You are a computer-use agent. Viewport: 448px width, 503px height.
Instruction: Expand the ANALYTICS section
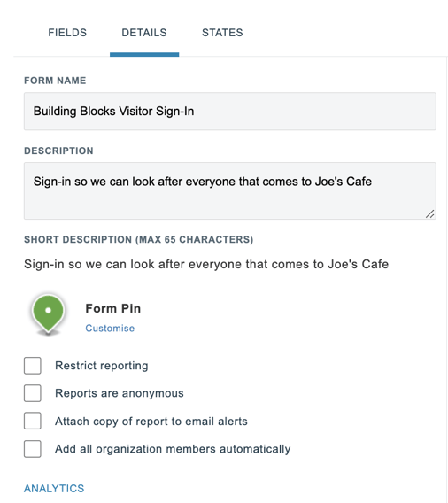pyautogui.click(x=54, y=488)
